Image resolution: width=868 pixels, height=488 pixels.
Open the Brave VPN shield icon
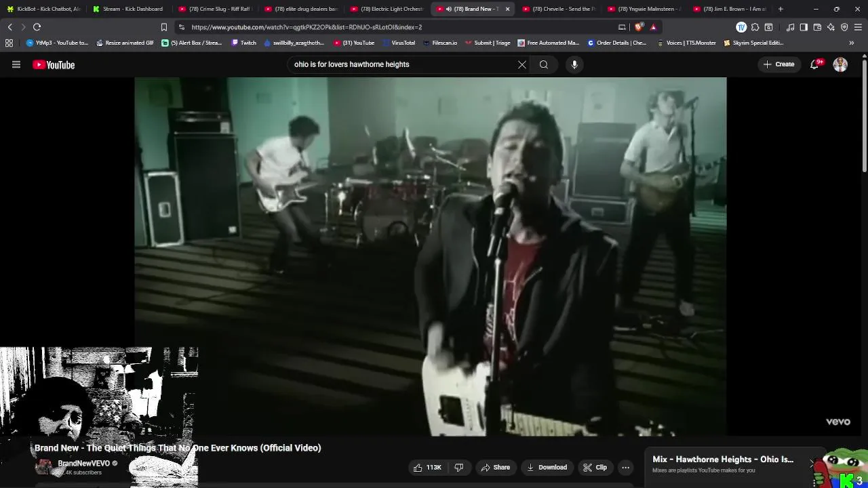tap(844, 27)
